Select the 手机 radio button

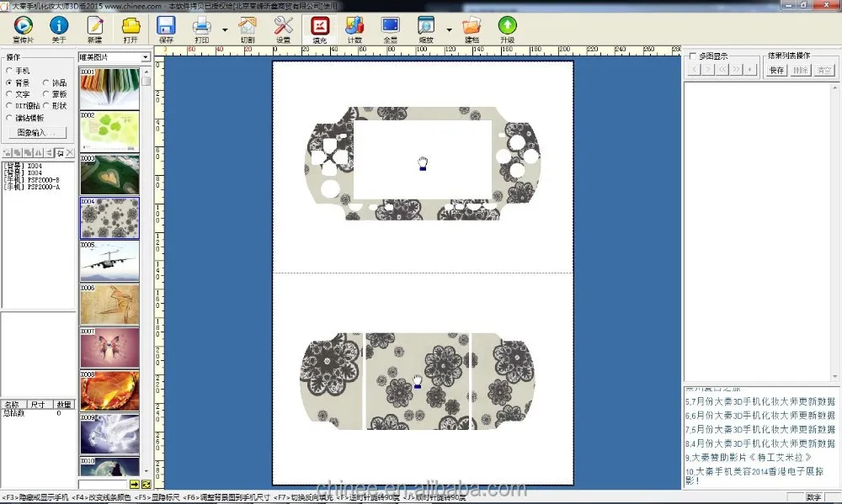[x=9, y=72]
